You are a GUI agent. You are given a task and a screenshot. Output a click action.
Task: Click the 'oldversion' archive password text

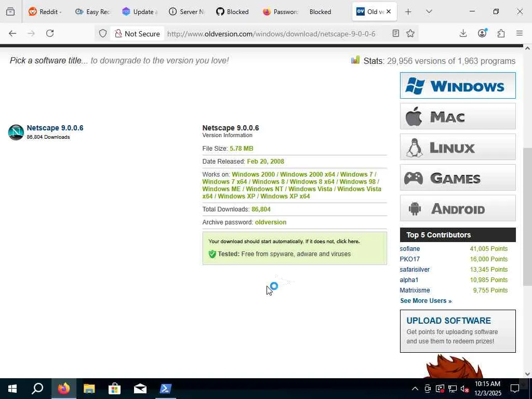270,222
